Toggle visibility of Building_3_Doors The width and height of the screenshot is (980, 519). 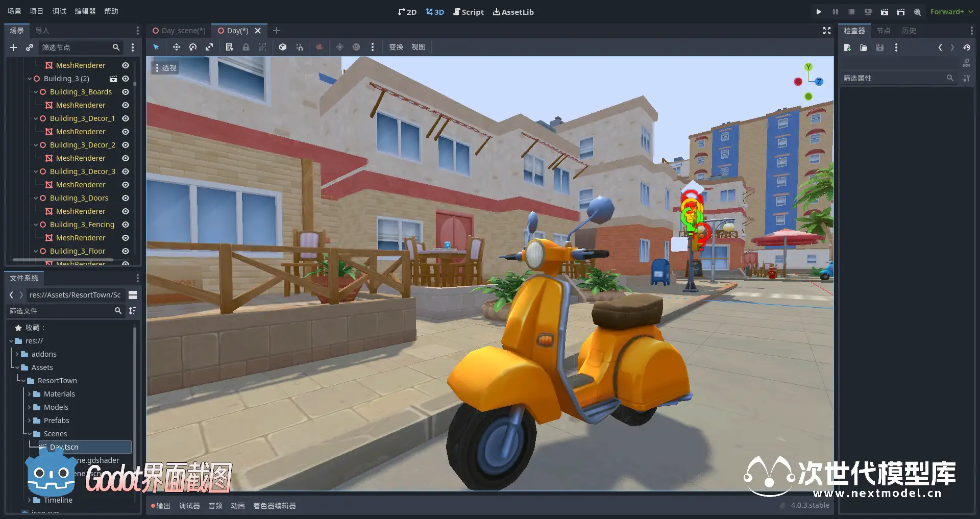(x=126, y=198)
